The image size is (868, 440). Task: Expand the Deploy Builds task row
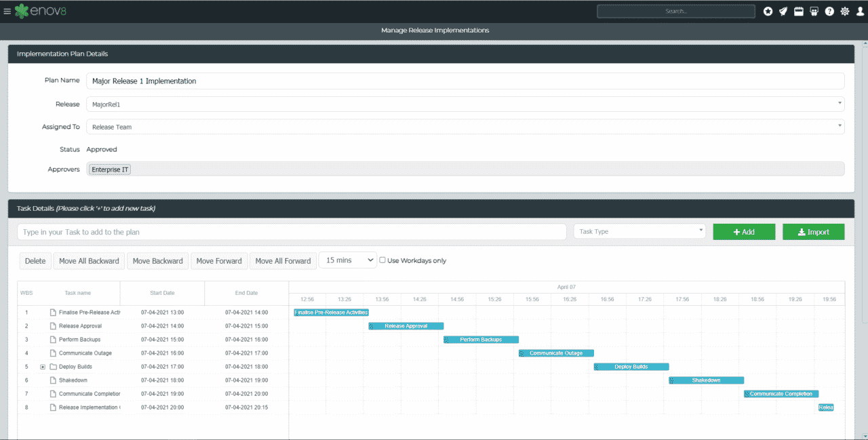(x=42, y=367)
